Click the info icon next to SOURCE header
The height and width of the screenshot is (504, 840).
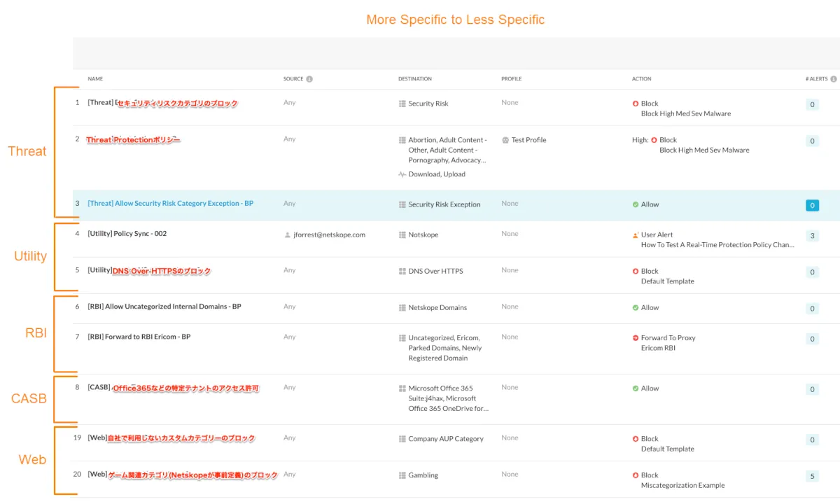[309, 79]
